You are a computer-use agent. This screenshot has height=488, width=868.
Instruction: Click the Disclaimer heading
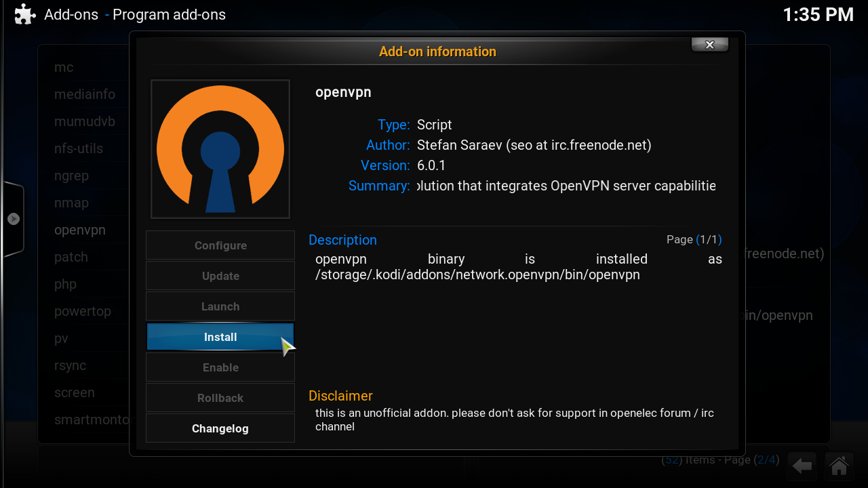[340, 396]
